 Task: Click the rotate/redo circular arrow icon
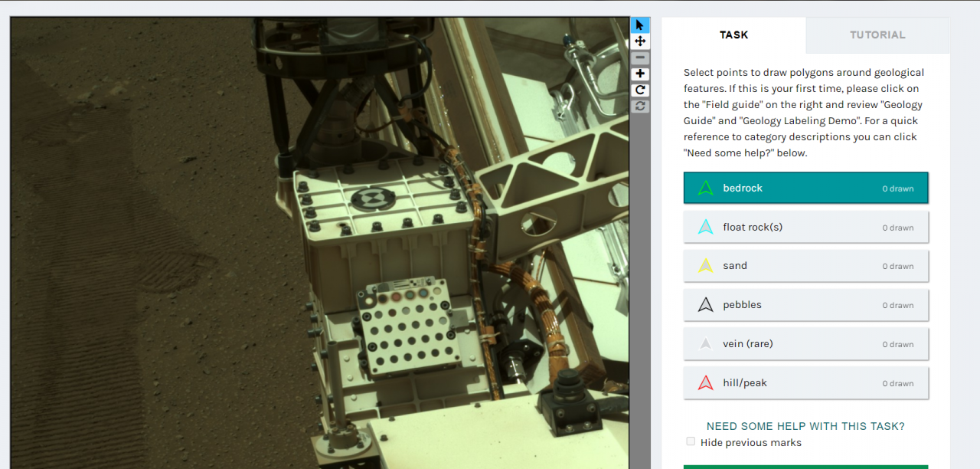[x=640, y=90]
